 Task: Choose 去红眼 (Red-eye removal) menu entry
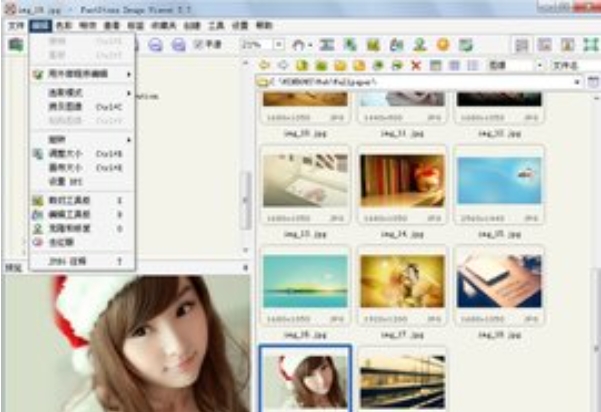pos(82,243)
